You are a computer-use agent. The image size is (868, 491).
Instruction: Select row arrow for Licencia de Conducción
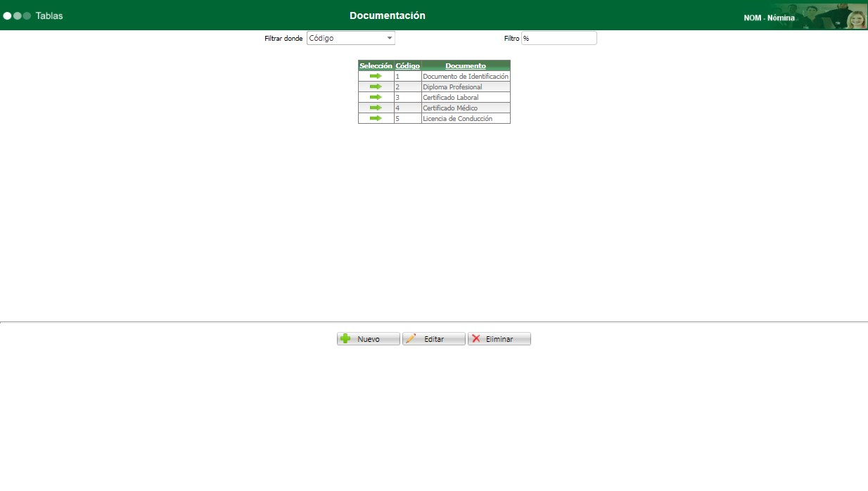click(x=376, y=118)
